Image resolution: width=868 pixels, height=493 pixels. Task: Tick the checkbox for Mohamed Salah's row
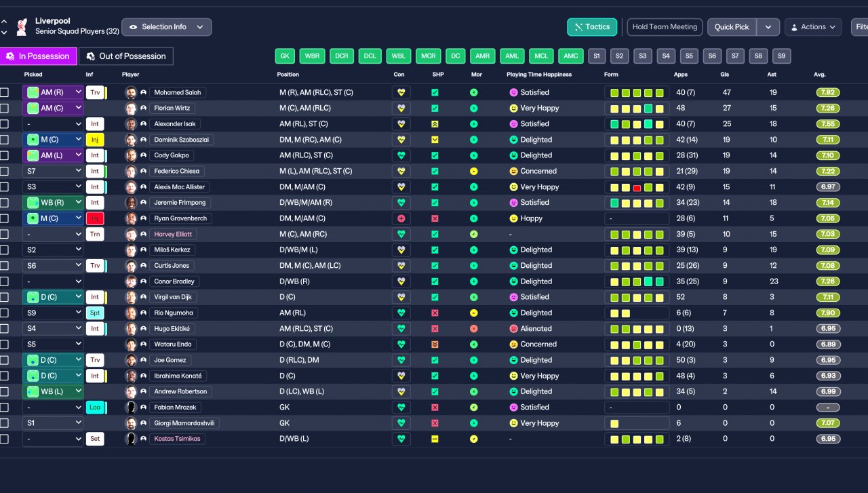point(5,92)
